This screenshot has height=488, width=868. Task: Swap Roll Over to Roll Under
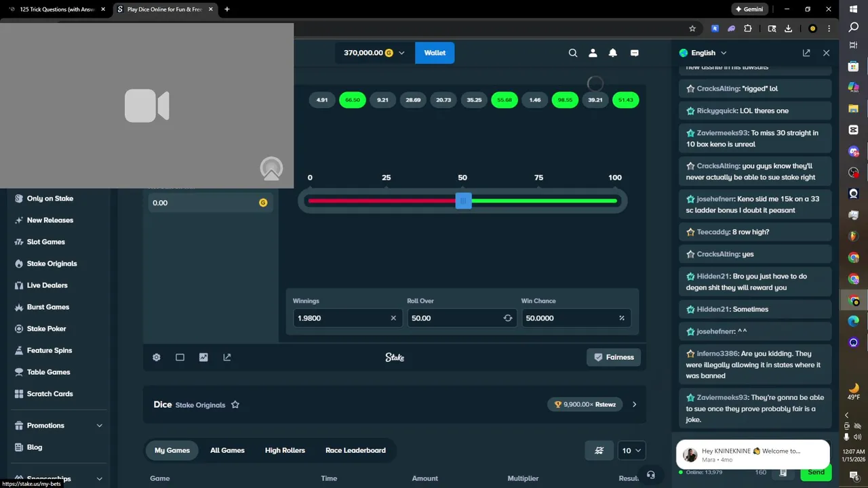click(x=507, y=318)
